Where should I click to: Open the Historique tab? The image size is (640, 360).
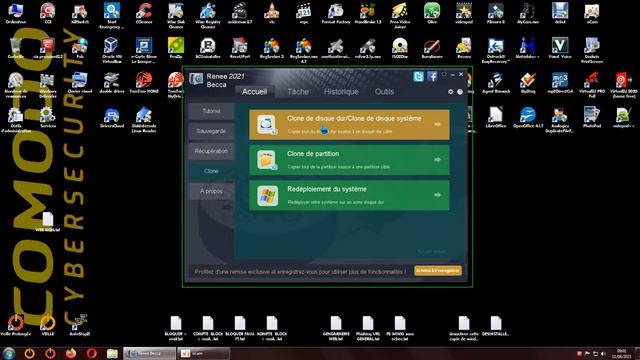tap(341, 92)
